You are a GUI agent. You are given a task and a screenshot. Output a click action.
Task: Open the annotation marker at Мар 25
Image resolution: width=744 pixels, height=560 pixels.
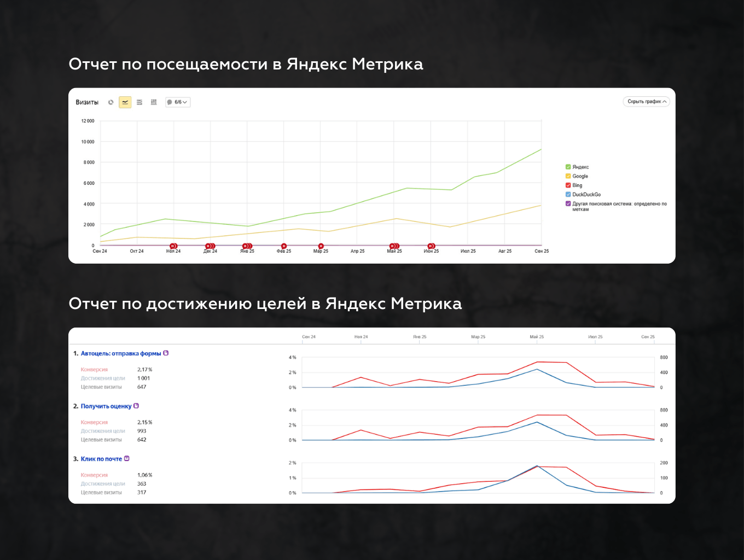321,246
